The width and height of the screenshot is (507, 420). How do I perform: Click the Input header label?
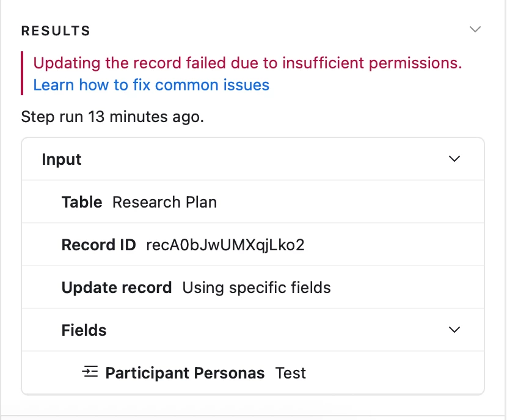(x=62, y=159)
